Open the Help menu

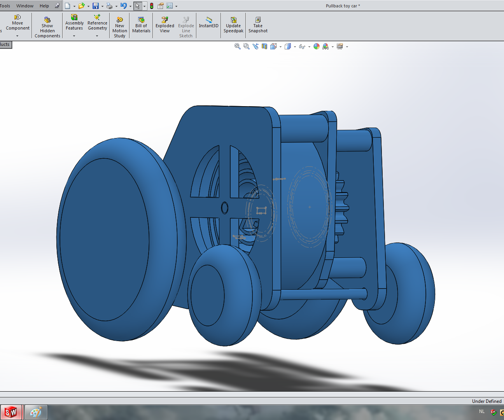click(x=44, y=5)
